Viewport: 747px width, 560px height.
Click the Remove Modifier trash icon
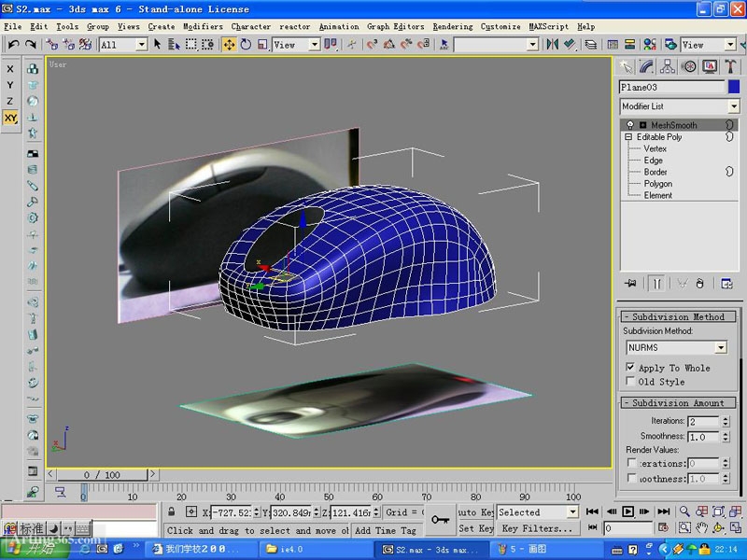pyautogui.click(x=699, y=284)
